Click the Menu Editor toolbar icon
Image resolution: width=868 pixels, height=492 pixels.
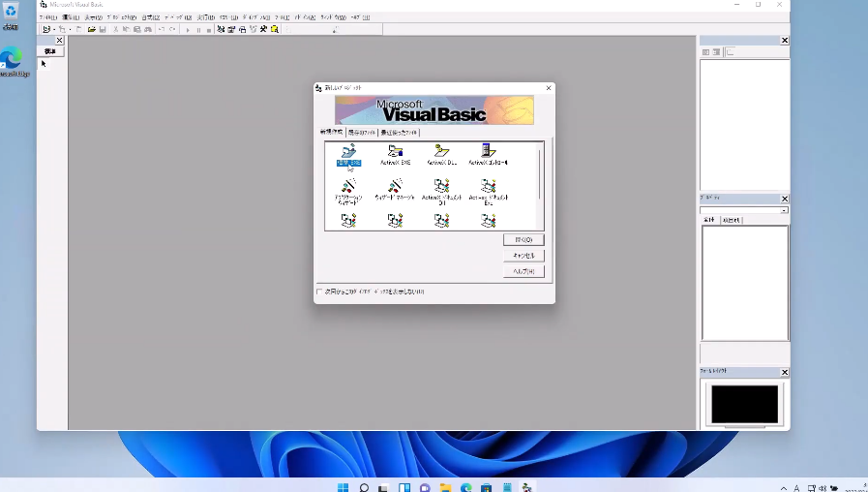tap(79, 29)
